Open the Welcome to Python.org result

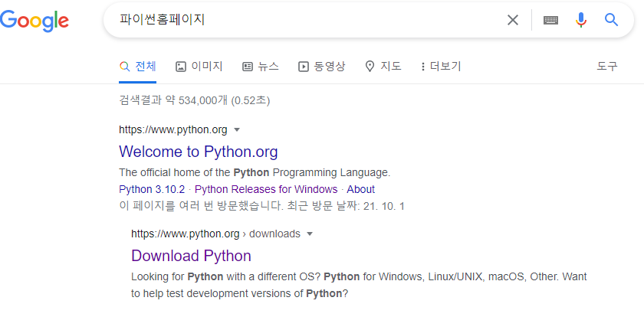tap(199, 152)
